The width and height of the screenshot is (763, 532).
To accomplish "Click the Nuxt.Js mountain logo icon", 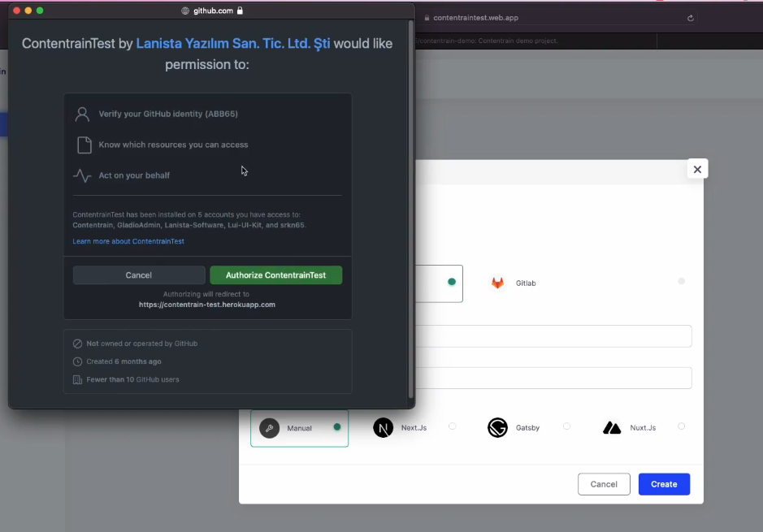I will [612, 428].
